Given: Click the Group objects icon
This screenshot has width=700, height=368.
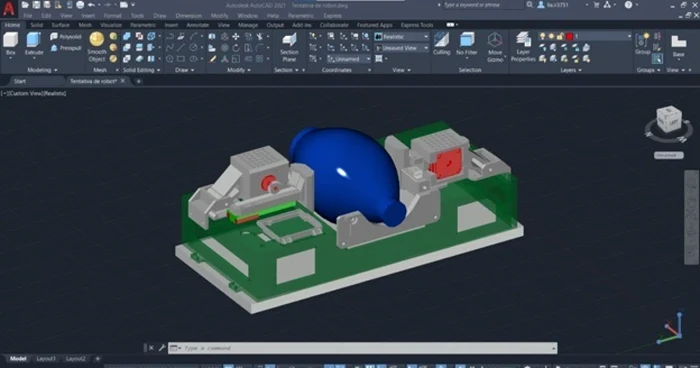Looking at the screenshot, I should 643,44.
